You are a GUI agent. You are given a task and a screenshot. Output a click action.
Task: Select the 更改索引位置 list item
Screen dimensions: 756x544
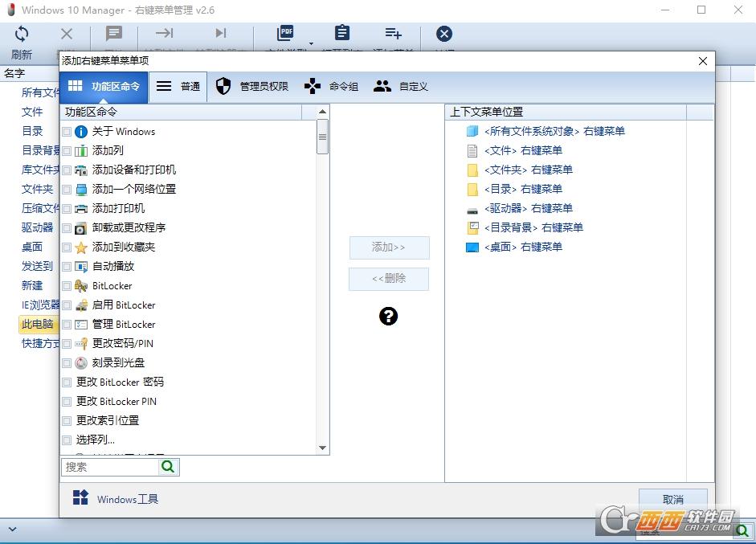coord(107,420)
